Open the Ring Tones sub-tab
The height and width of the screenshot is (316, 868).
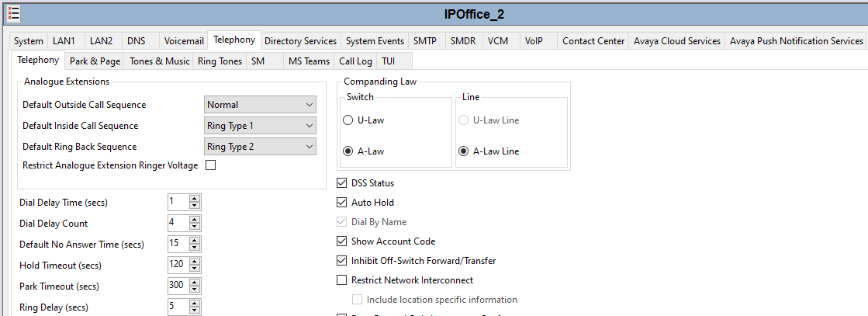[220, 61]
